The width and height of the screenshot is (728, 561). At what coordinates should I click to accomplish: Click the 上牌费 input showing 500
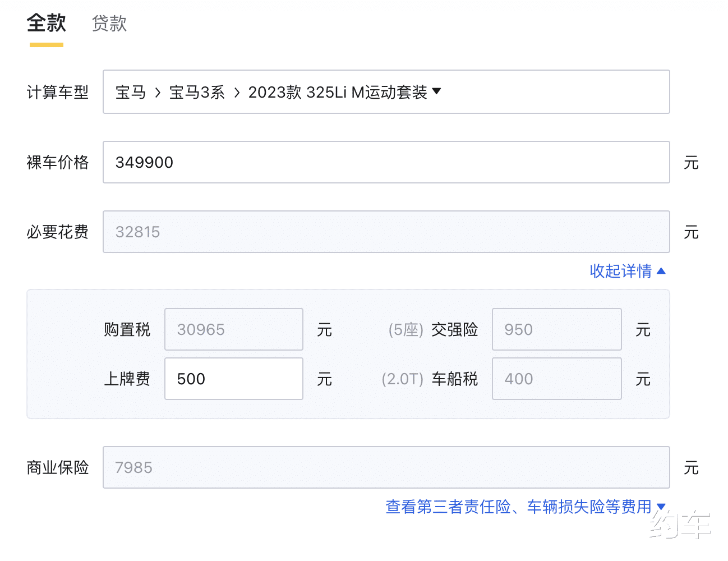[x=234, y=379]
